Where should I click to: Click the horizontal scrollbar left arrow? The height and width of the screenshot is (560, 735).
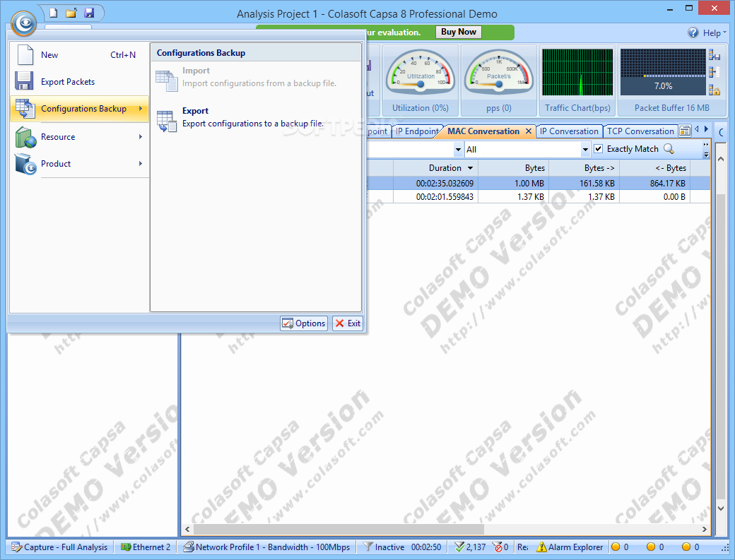(x=187, y=529)
